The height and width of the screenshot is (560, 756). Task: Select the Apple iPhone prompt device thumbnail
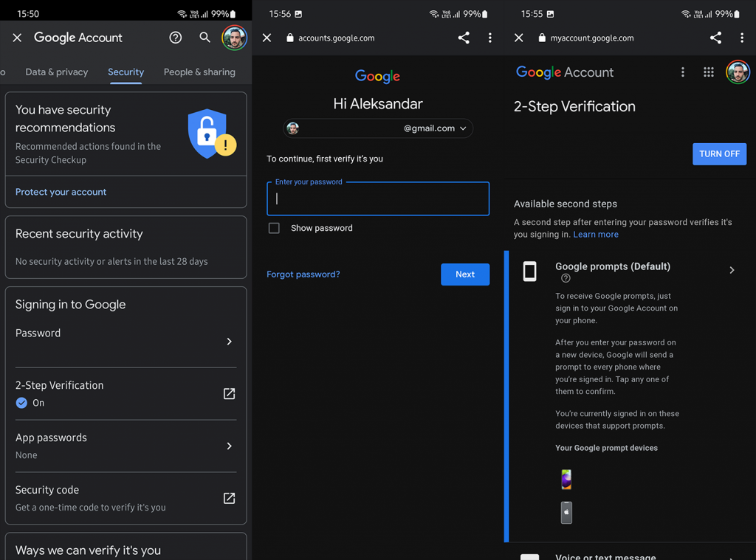[566, 512]
